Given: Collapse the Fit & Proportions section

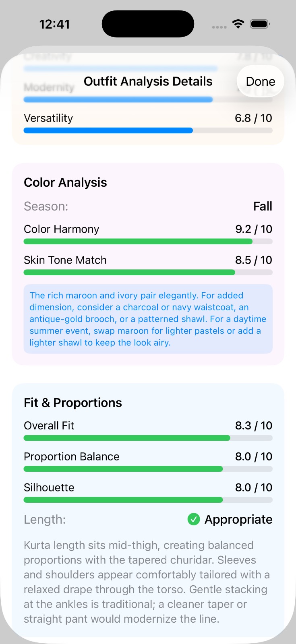Looking at the screenshot, I should [x=73, y=402].
